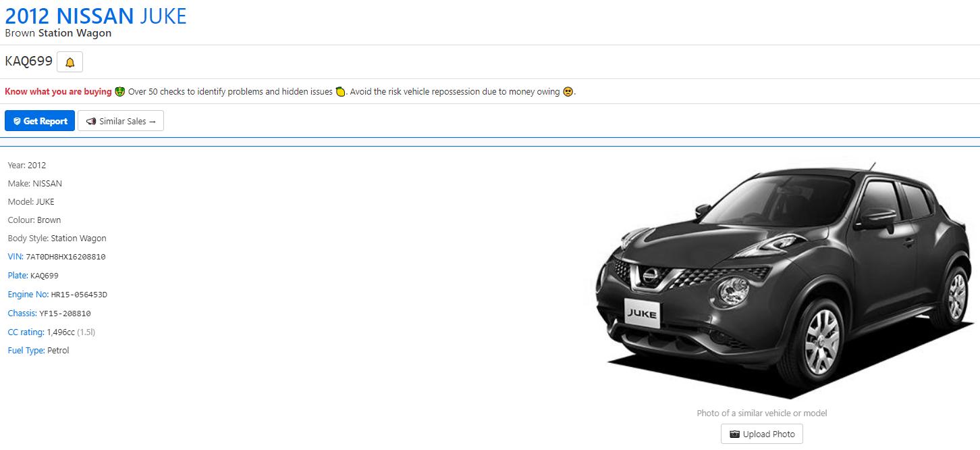Click the Plate label link
980x450 pixels.
(x=18, y=275)
